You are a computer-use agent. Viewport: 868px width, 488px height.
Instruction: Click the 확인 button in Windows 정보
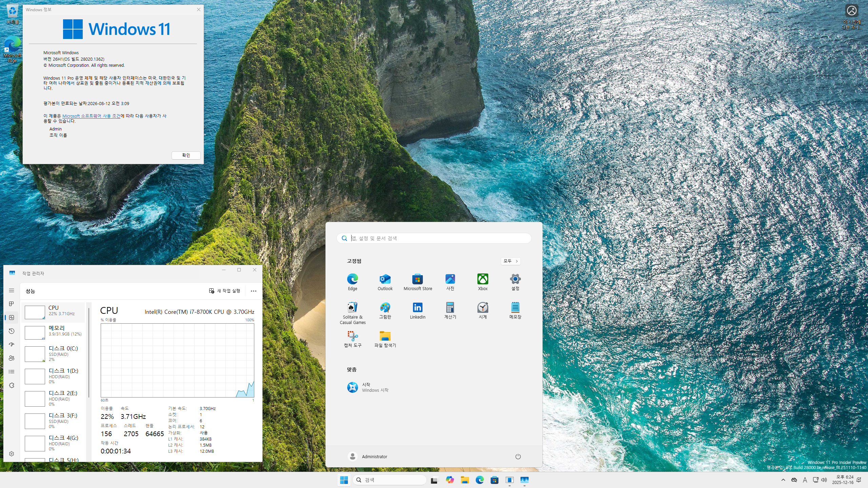(186, 155)
